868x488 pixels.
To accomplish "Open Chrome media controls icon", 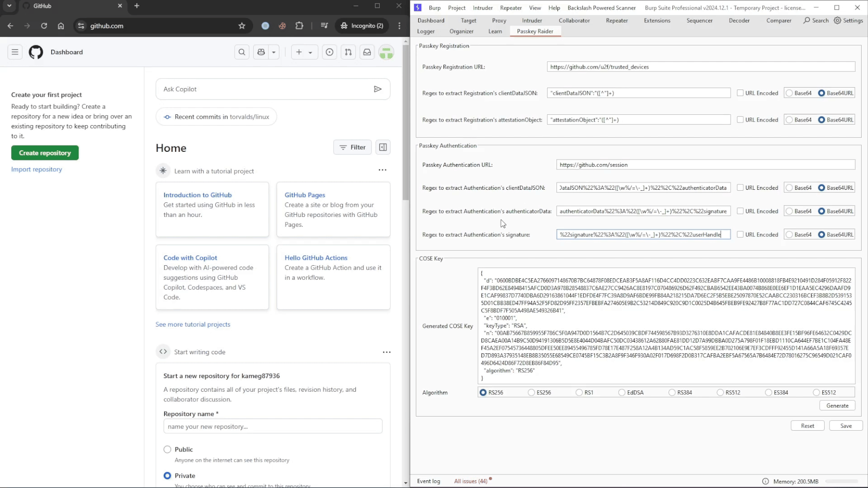I will [324, 26].
